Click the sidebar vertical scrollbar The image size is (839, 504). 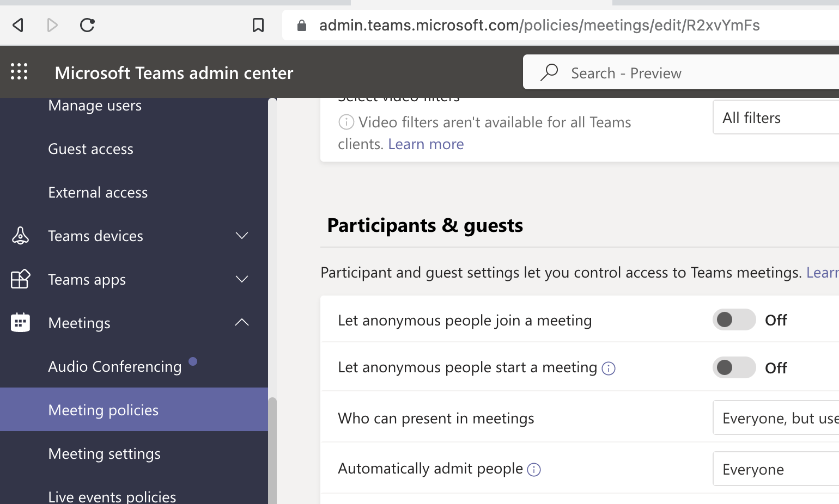coord(272,451)
